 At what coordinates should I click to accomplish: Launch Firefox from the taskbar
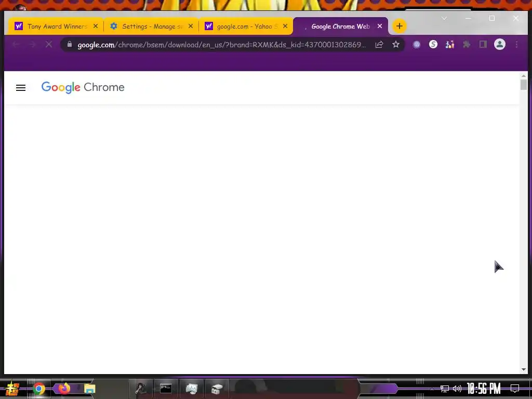(x=64, y=388)
